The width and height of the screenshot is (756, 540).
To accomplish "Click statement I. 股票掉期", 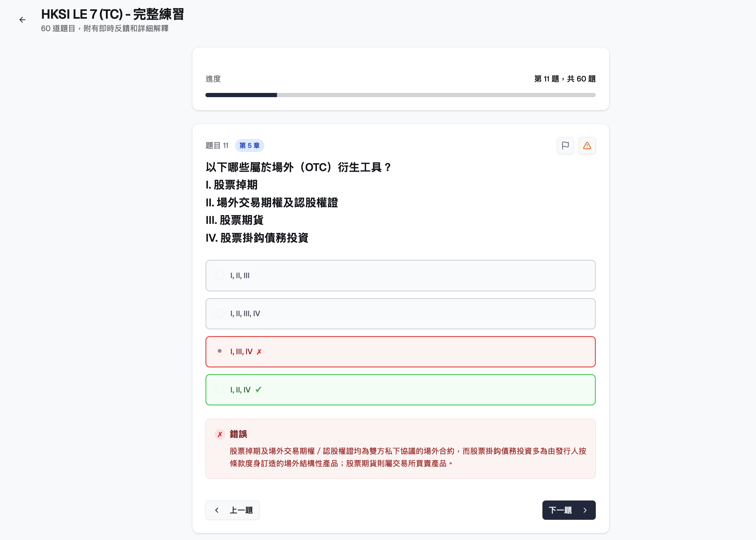I will coord(231,185).
